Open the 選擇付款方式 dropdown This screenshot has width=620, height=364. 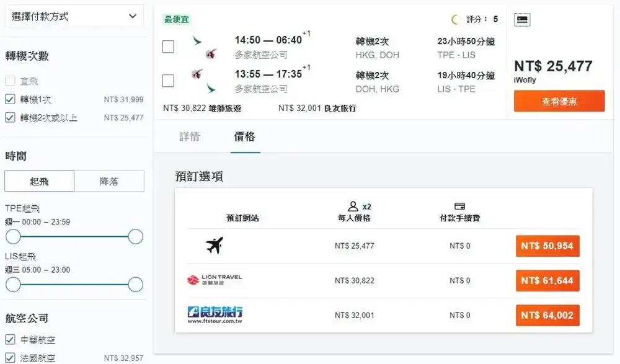(x=74, y=16)
